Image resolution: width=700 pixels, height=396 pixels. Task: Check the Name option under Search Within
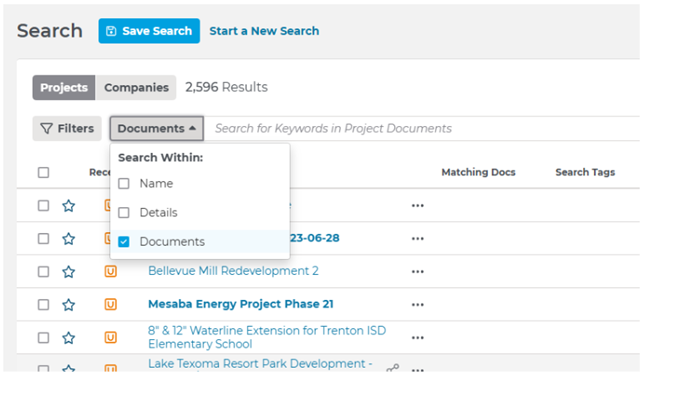tap(124, 183)
